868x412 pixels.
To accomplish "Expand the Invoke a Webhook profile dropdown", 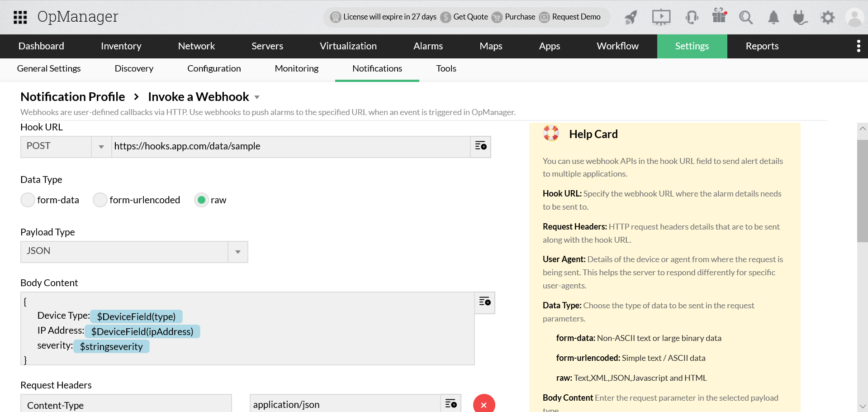I will 257,97.
